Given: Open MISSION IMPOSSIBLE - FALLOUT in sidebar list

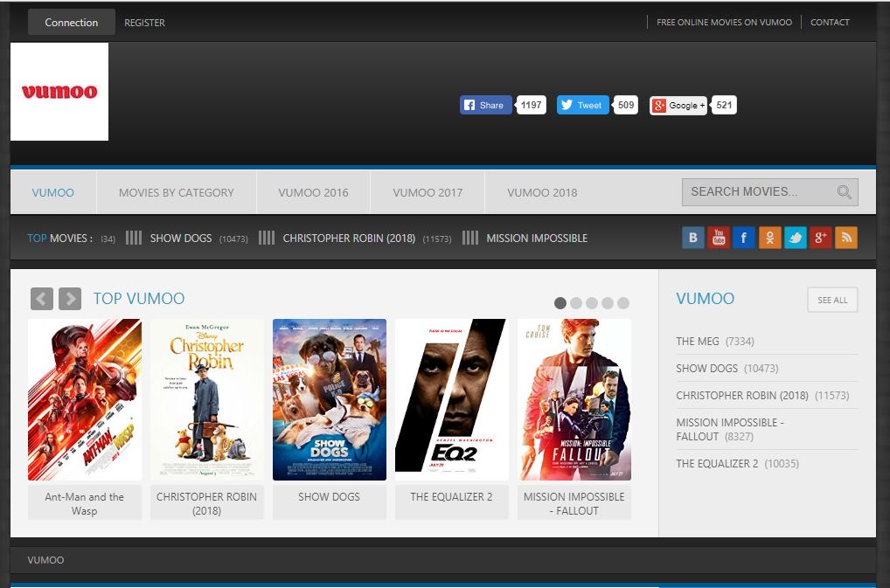Looking at the screenshot, I should (x=730, y=429).
